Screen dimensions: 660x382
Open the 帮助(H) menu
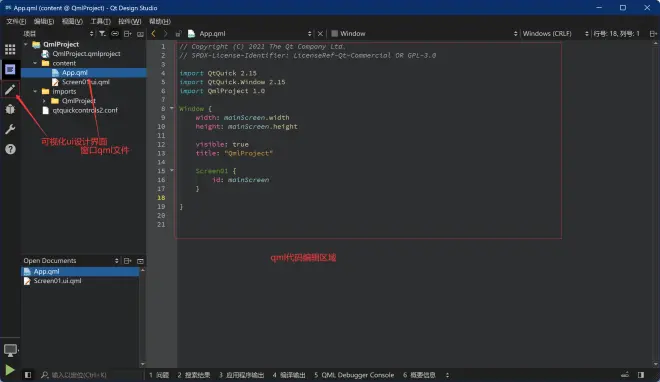point(160,21)
